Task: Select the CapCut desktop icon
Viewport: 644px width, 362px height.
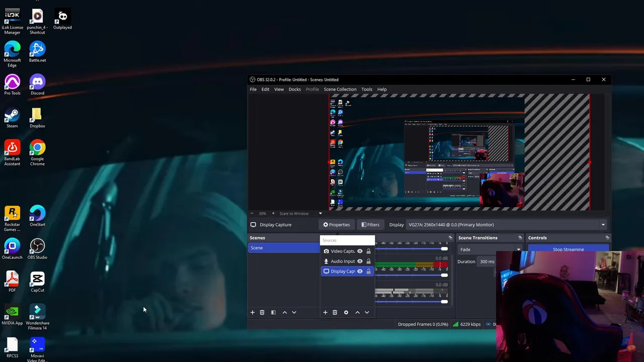Action: (37, 282)
